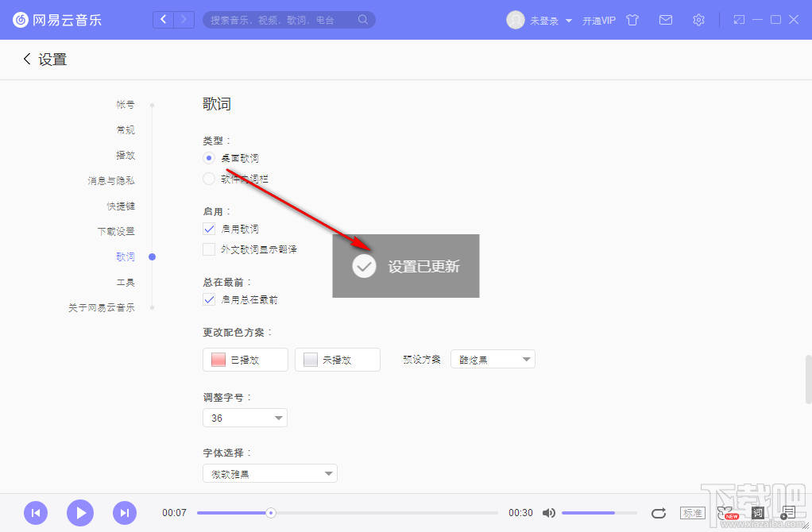Enable 外文歌词显示翻译 translation option
This screenshot has width=812, height=532.
click(207, 249)
